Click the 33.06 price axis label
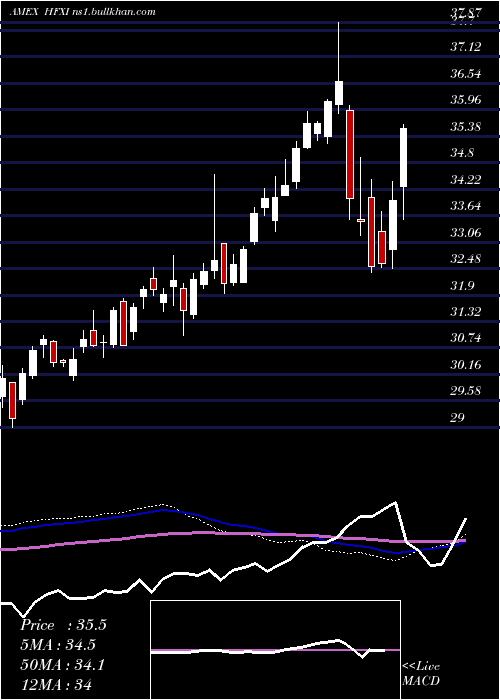500x700 pixels. [x=466, y=232]
